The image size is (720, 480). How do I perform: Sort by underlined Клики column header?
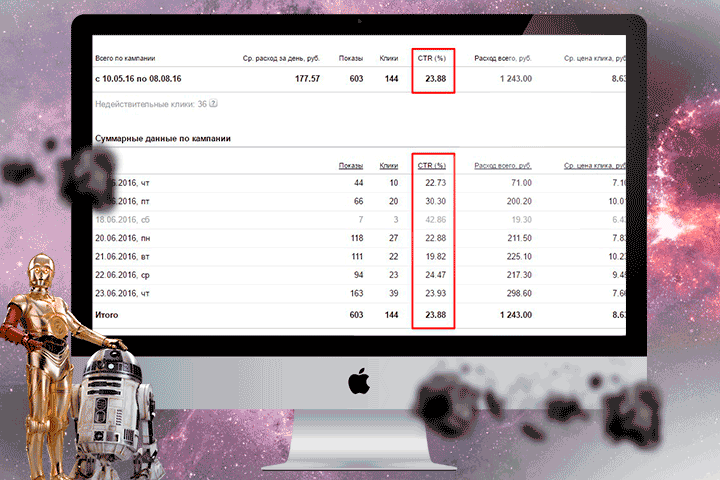pyautogui.click(x=388, y=165)
